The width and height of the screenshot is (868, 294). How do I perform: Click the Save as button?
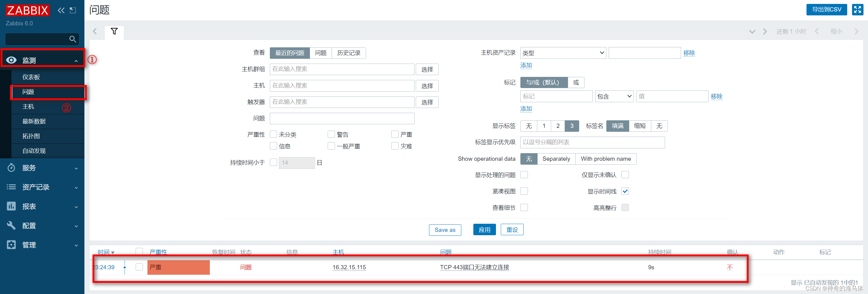pos(445,229)
